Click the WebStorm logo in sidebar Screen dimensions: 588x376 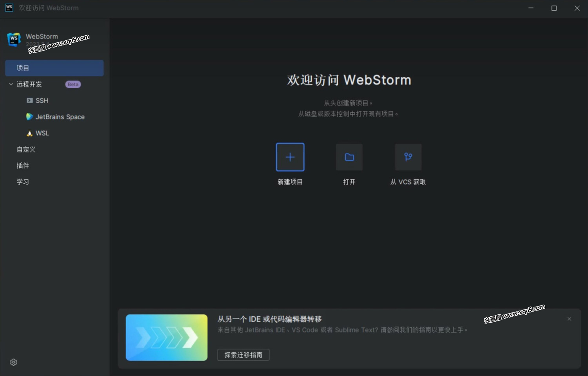point(14,39)
